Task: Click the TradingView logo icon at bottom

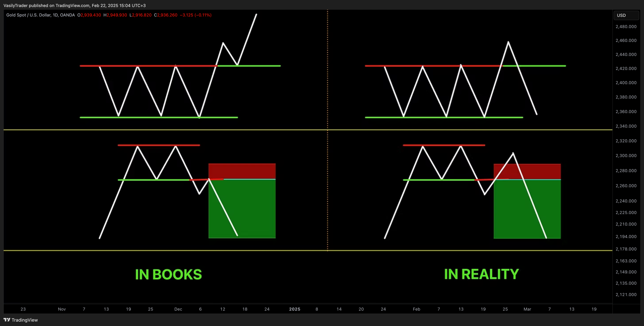Action: coord(7,320)
